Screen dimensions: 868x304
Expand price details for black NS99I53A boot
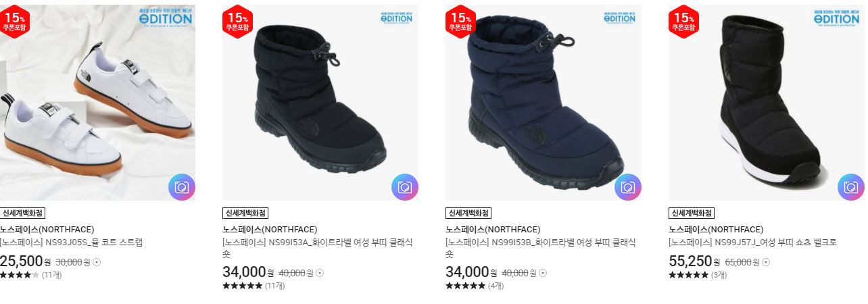click(x=320, y=273)
